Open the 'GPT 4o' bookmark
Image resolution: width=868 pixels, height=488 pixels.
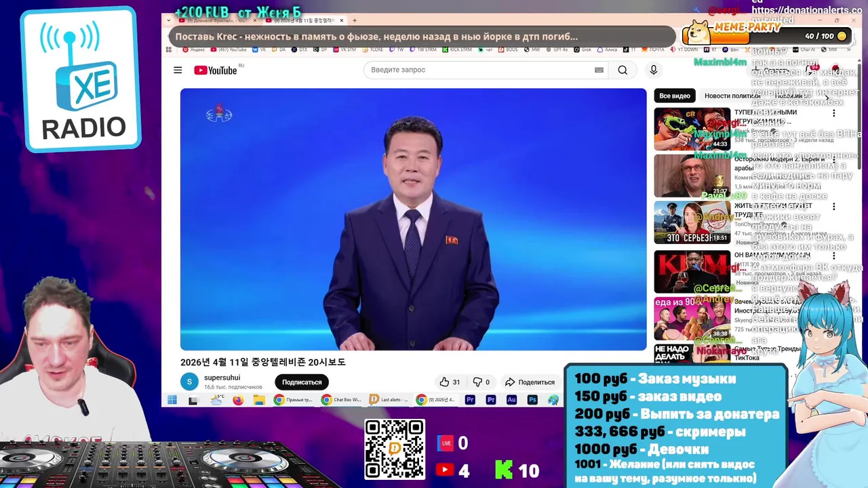point(557,49)
